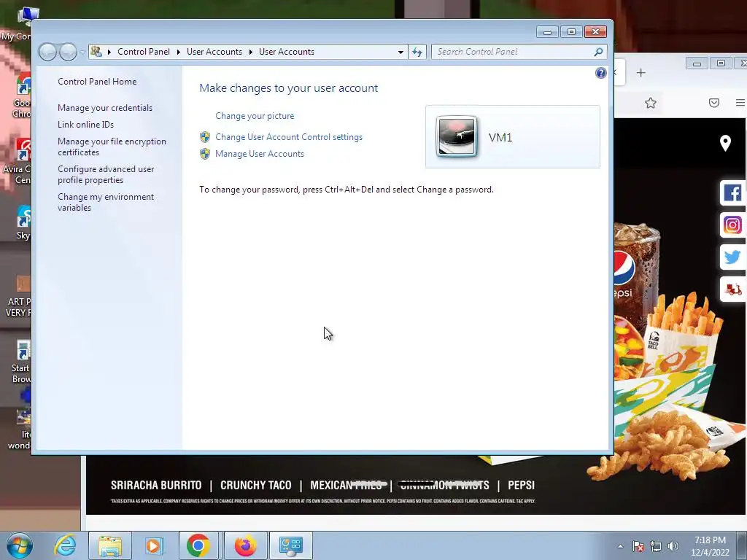
Task: Open a new tab in Firefox
Action: tap(641, 73)
